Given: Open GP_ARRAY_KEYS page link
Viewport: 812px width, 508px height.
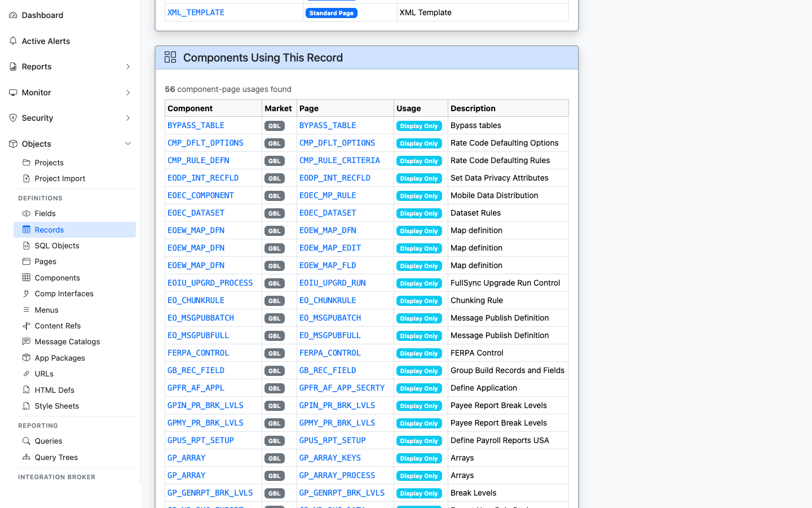Looking at the screenshot, I should 330,458.
